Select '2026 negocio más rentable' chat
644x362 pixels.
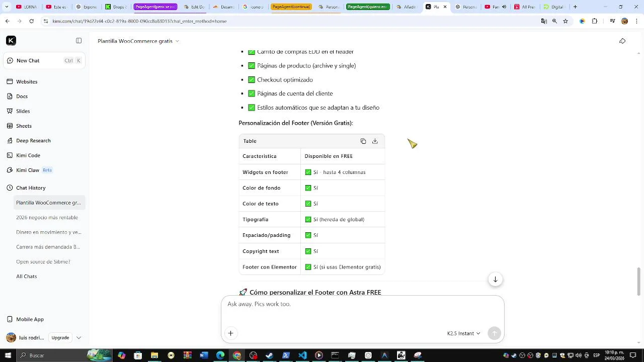(x=47, y=218)
